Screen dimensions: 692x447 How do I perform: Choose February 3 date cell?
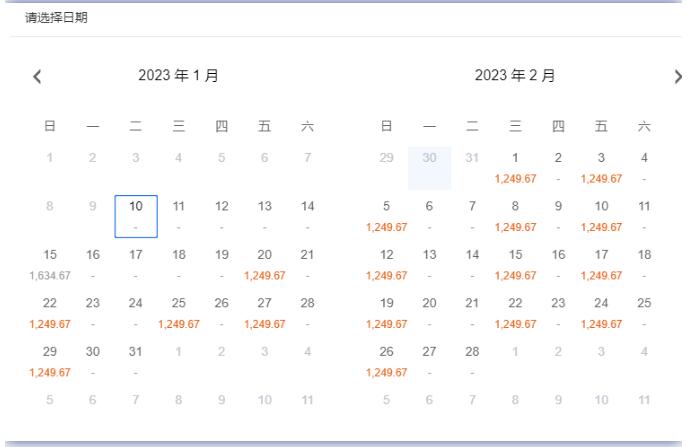coord(601,168)
